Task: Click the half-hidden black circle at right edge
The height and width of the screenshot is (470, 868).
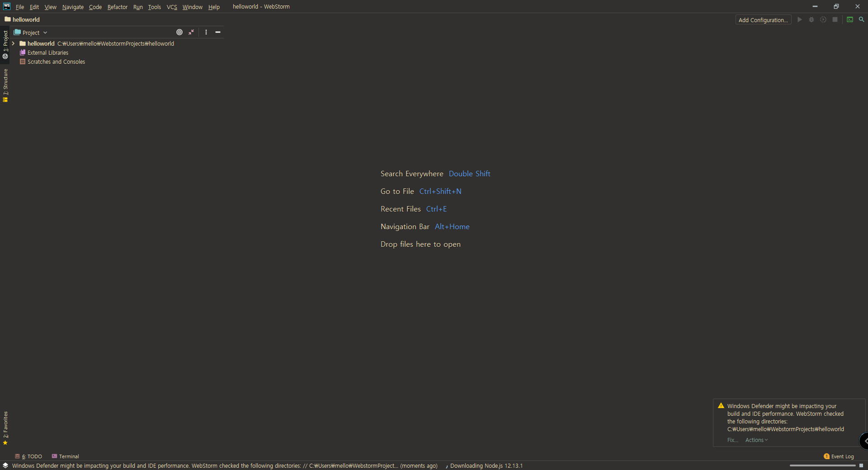Action: pos(864,441)
